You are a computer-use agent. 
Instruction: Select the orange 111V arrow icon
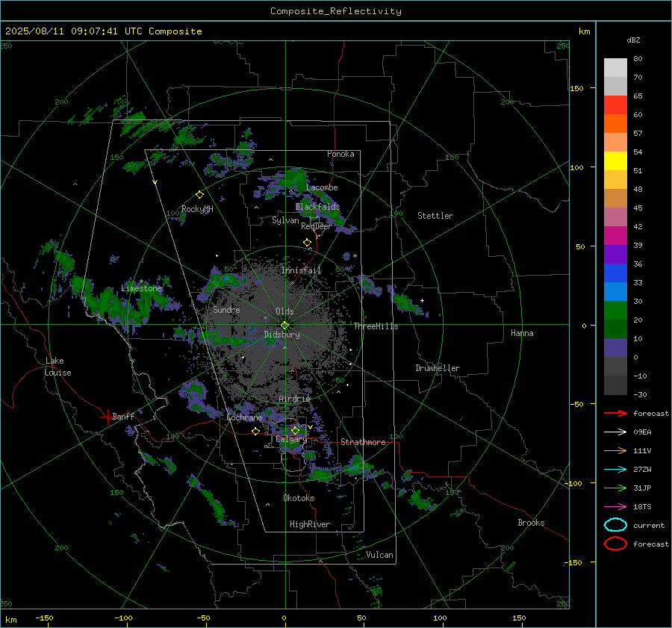click(615, 450)
